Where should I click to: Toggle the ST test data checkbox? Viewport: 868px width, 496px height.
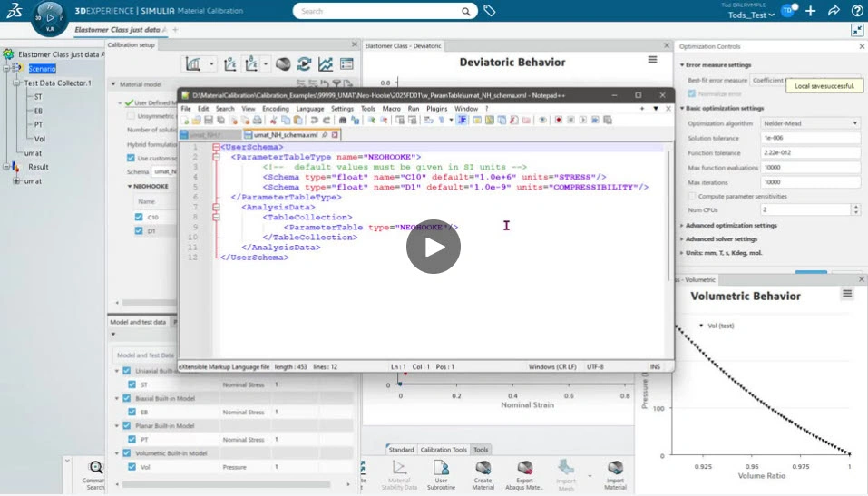132,384
